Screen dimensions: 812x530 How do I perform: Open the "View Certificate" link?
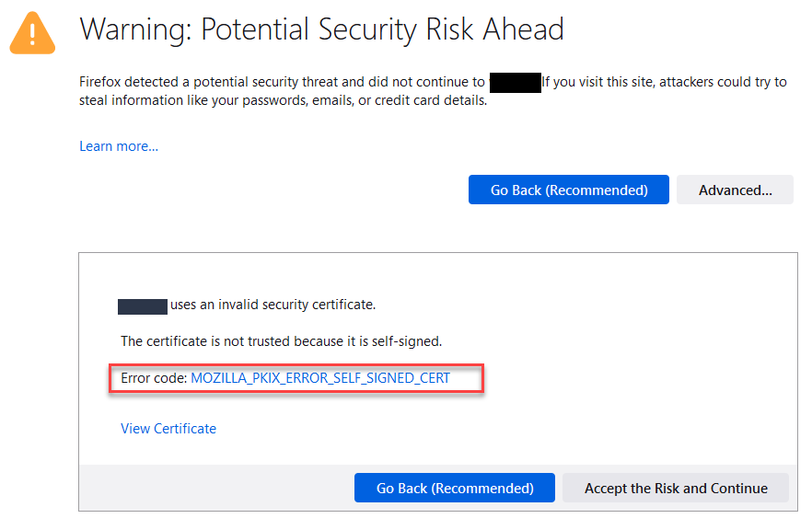coord(168,429)
